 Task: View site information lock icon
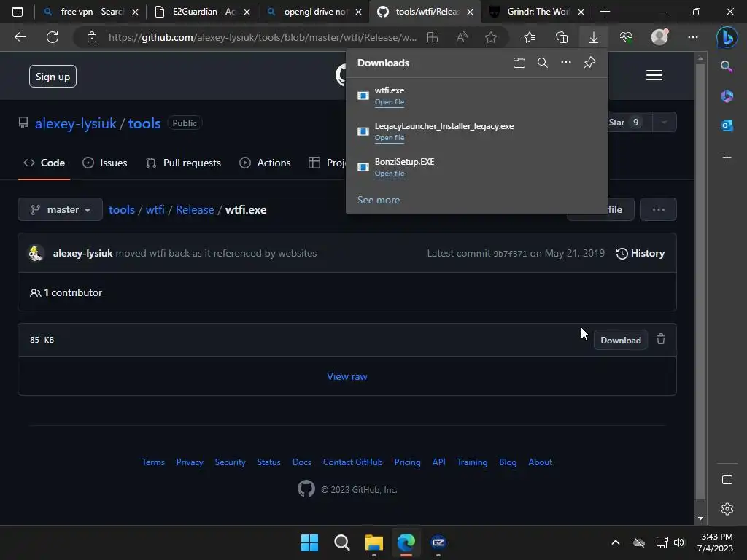92,37
